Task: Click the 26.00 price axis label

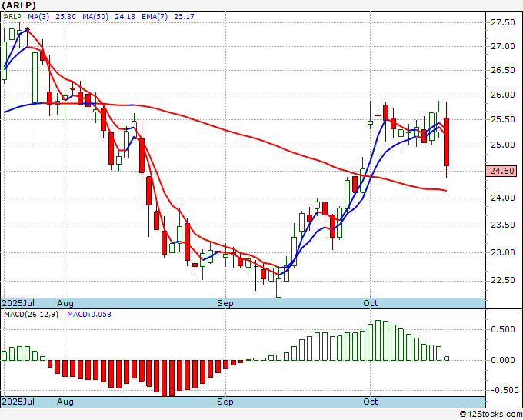Action: (x=503, y=95)
